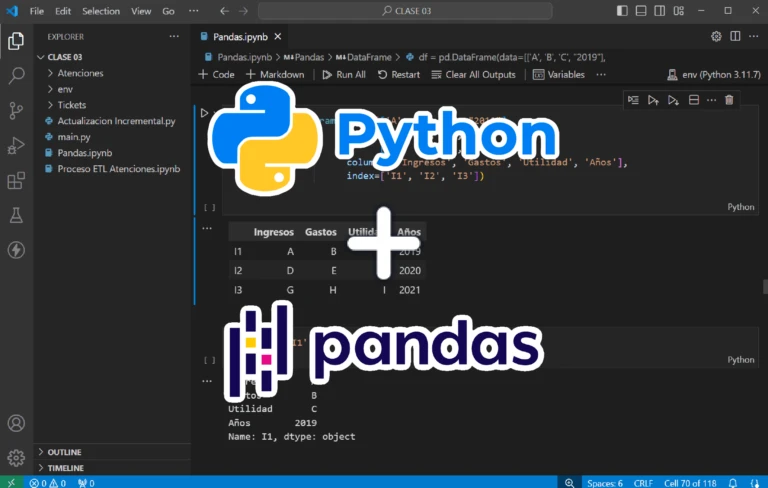Viewport: 768px width, 488px height.
Task: Open the Testing flask icon
Action: pos(16,215)
